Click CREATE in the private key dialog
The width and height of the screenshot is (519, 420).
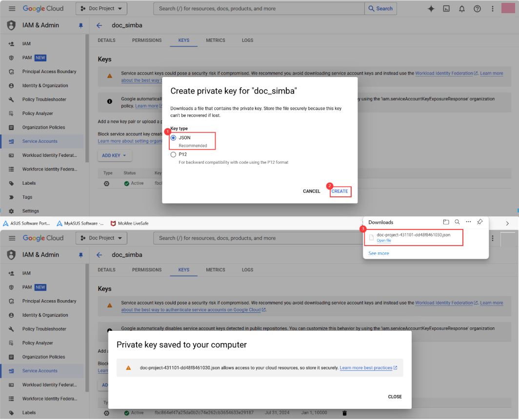pos(339,191)
